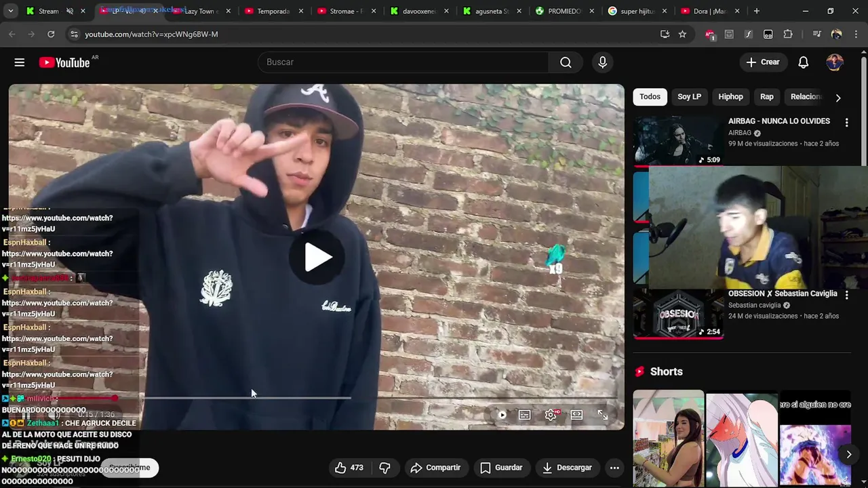This screenshot has height=488, width=868.
Task: Switch to the Dora YouTube tab
Action: coord(709,11)
